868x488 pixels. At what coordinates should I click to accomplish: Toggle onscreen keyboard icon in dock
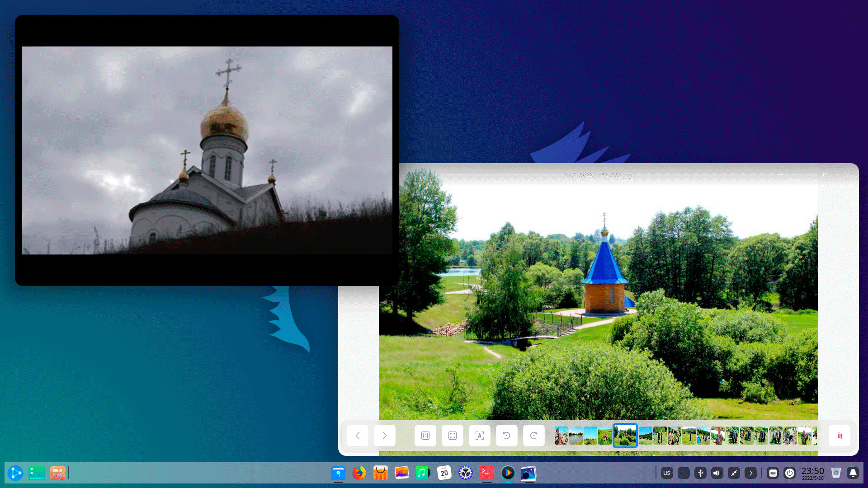[773, 473]
